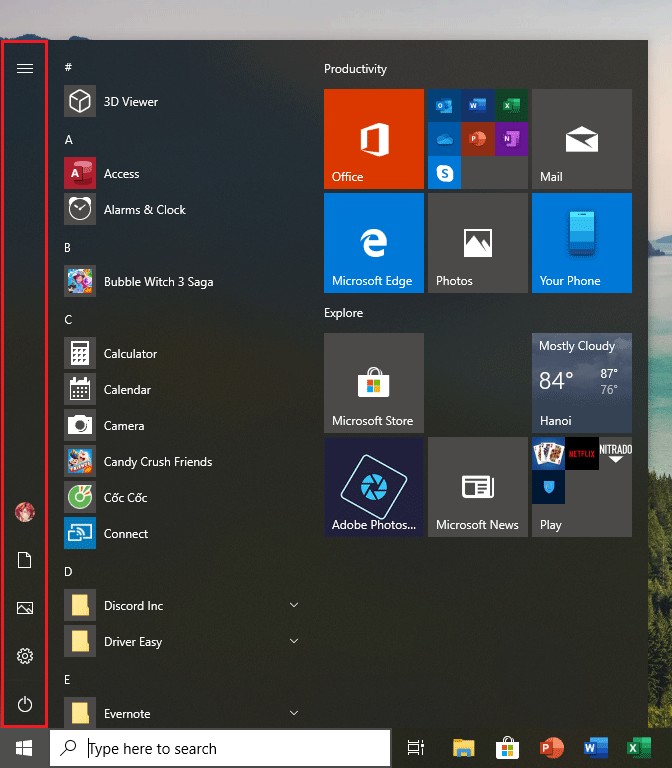The width and height of the screenshot is (672, 768).
Task: Focus the Type here to search box
Action: pos(220,748)
